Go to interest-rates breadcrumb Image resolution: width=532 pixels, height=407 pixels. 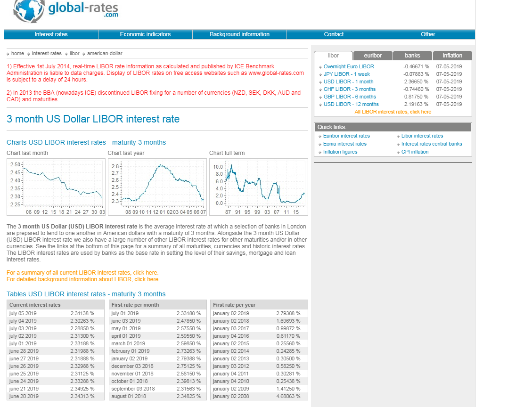coord(47,53)
